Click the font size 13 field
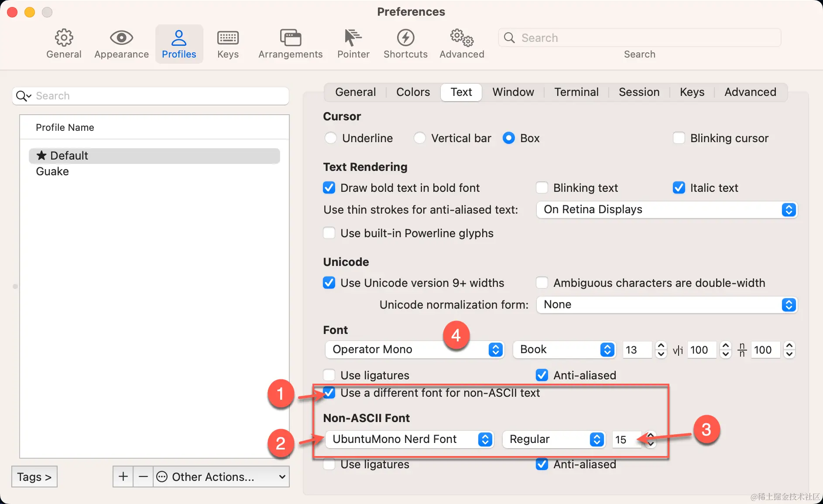The height and width of the screenshot is (504, 823). point(637,350)
